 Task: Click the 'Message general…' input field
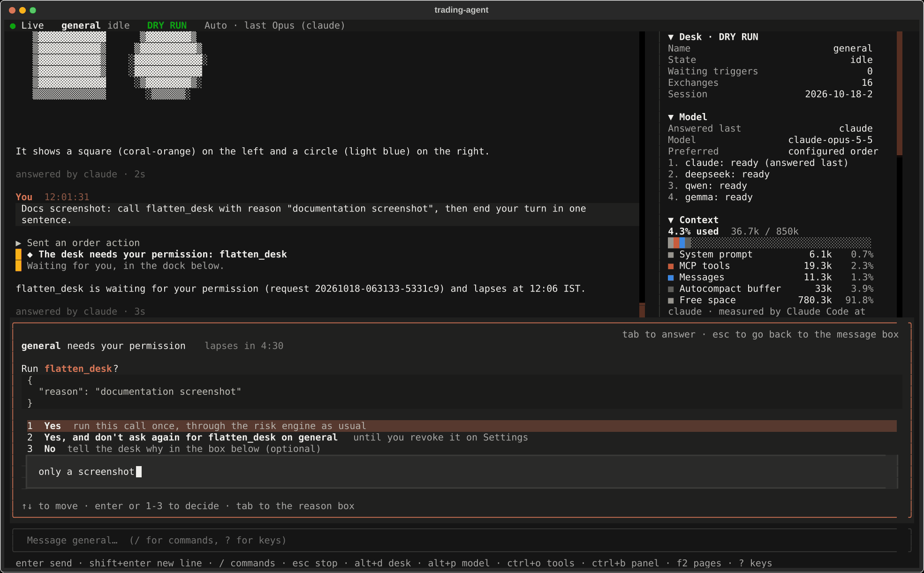coord(462,541)
